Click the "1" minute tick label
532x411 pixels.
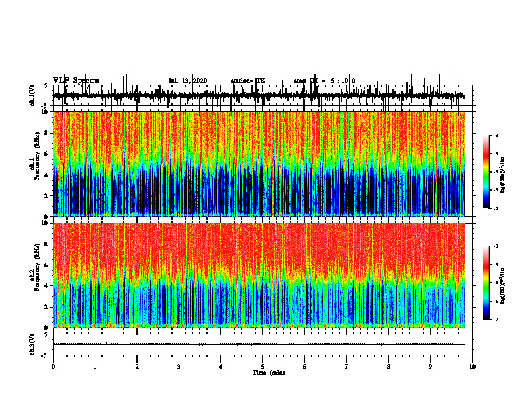click(x=95, y=367)
